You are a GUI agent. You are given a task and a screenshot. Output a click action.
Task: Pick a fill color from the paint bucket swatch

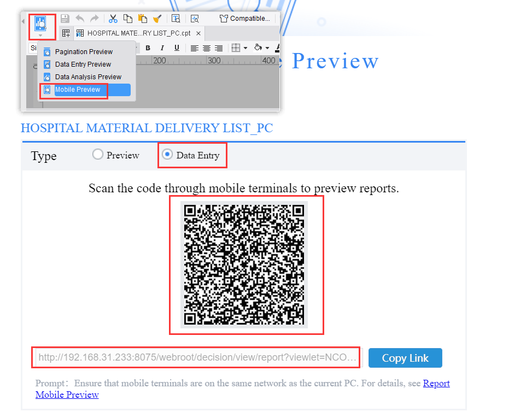pyautogui.click(x=258, y=48)
